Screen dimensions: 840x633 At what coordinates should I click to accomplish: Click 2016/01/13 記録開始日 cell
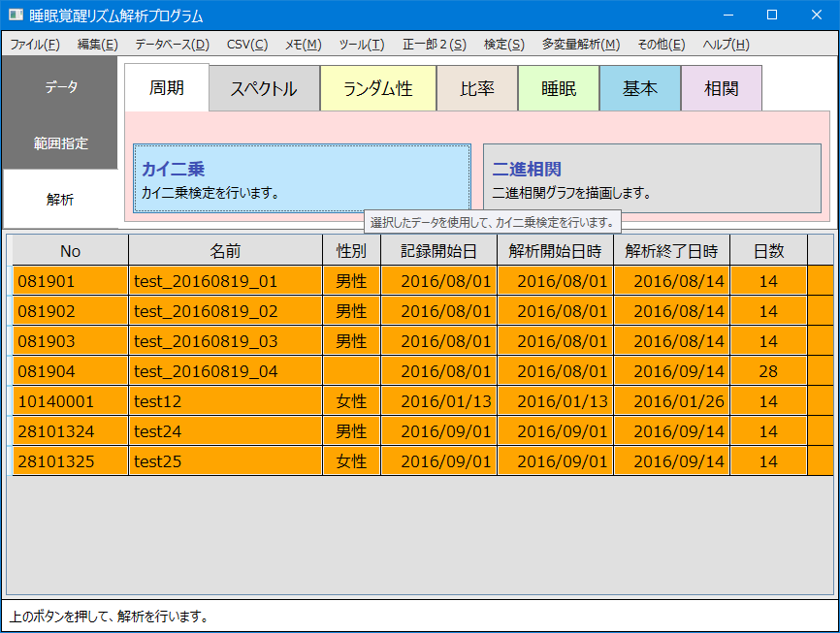pyautogui.click(x=438, y=400)
